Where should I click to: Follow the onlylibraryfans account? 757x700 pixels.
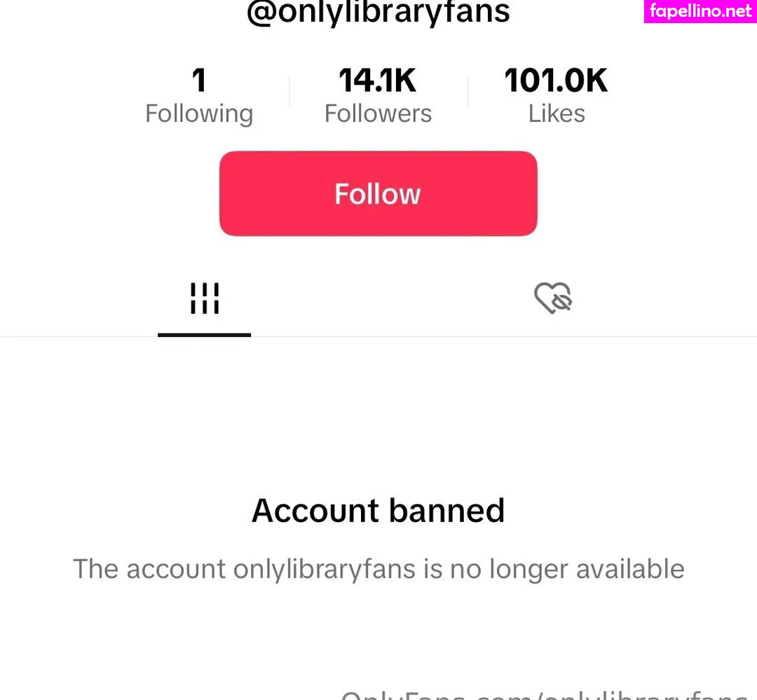(378, 193)
